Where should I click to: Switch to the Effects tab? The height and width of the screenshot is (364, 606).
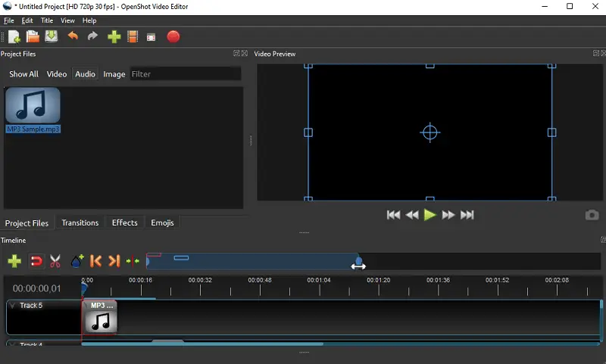pyautogui.click(x=124, y=222)
